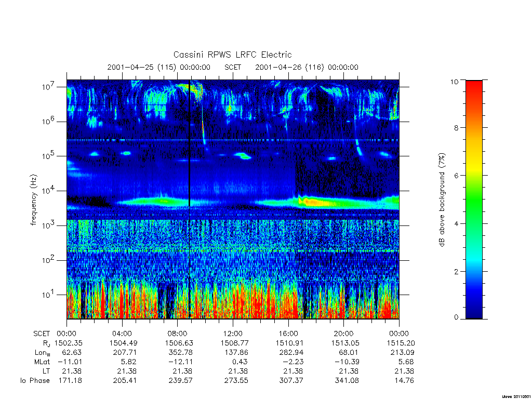Click the RJ value 1504.49

click(x=124, y=343)
